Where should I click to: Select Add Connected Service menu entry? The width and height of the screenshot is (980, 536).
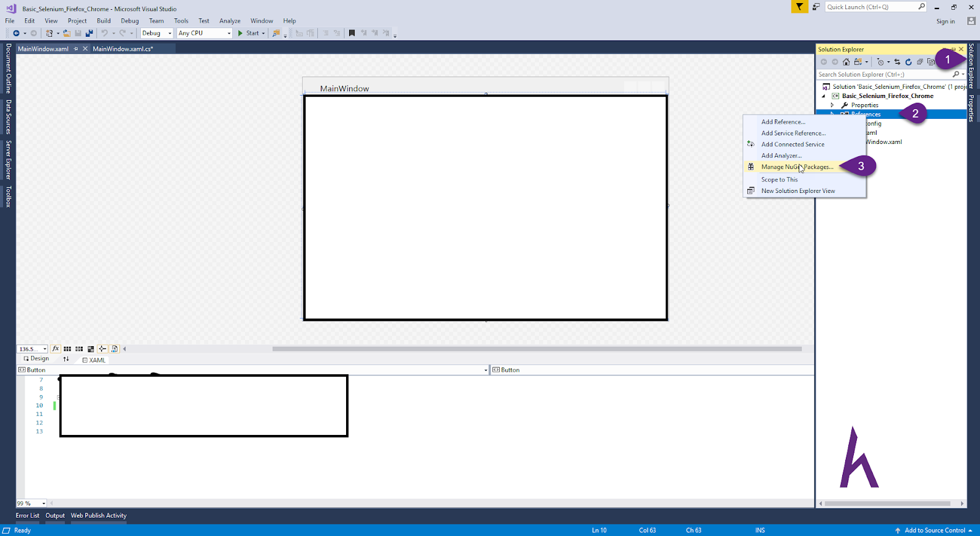793,145
